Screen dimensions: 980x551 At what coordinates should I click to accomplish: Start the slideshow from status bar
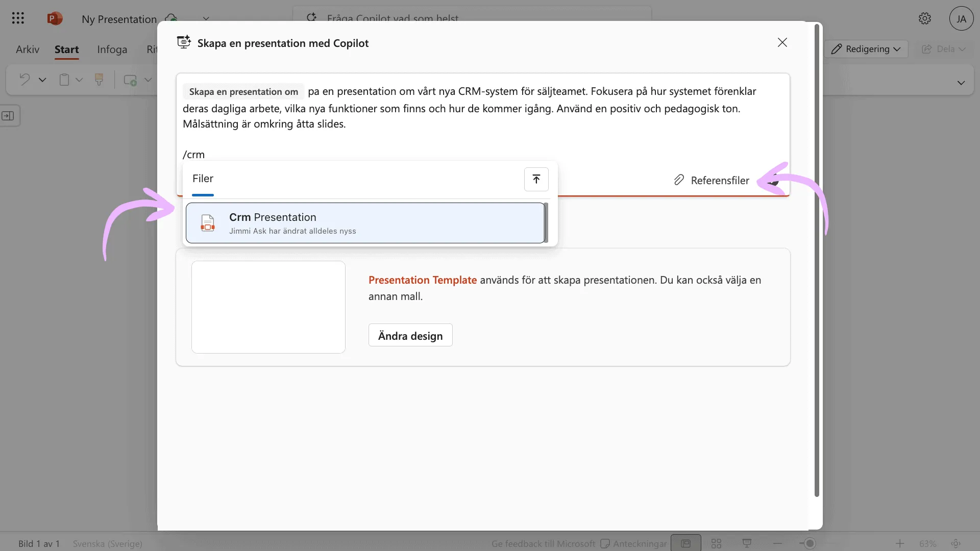tap(747, 543)
